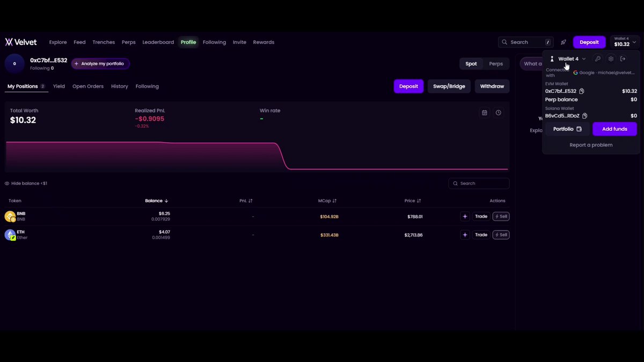644x362 pixels.
Task: Click the profile avatar circle
Action: click(14, 63)
